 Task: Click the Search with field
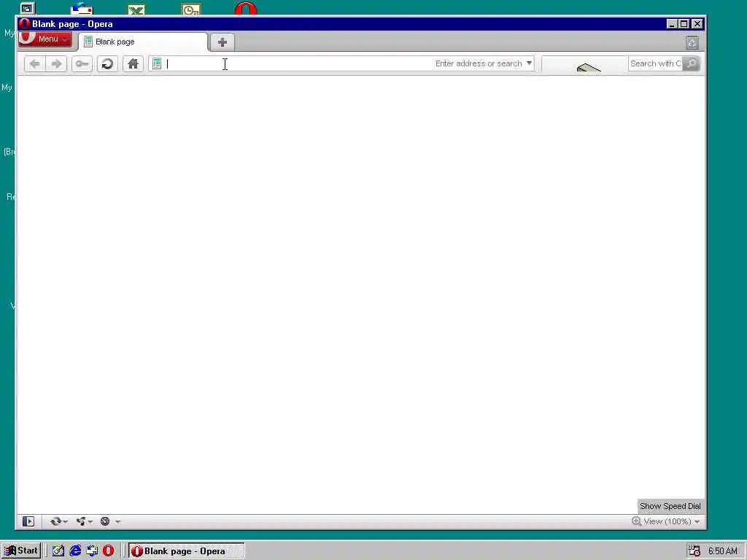tap(656, 63)
